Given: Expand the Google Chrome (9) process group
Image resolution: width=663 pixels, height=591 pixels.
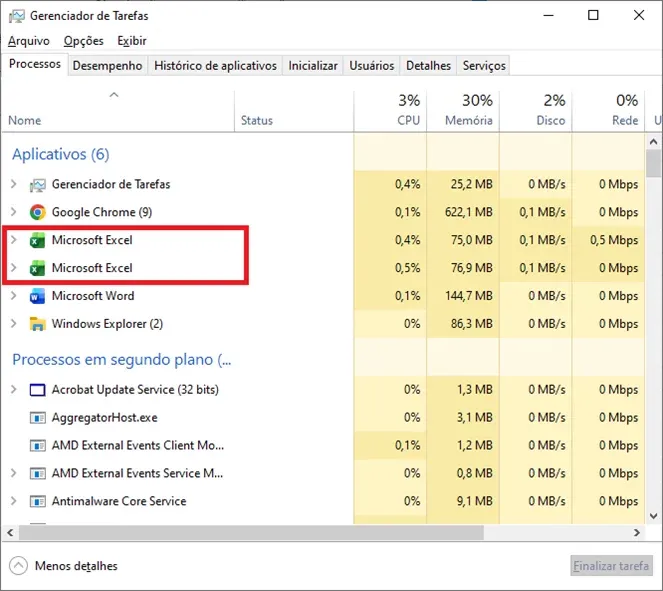Looking at the screenshot, I should [14, 212].
